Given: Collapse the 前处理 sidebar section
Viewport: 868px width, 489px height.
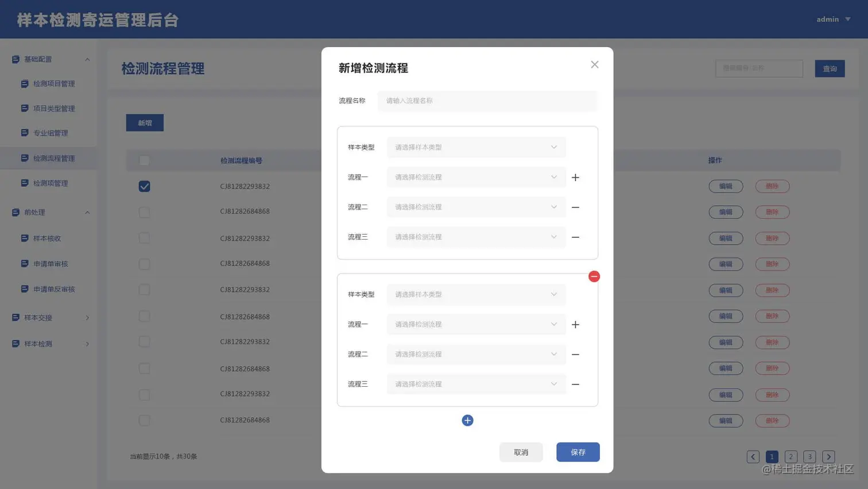Looking at the screenshot, I should tap(87, 213).
